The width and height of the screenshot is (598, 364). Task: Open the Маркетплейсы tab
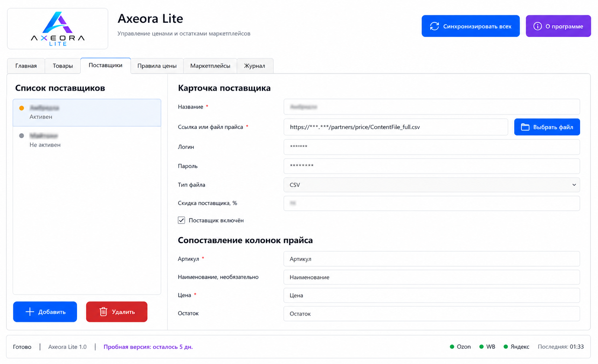click(x=210, y=66)
